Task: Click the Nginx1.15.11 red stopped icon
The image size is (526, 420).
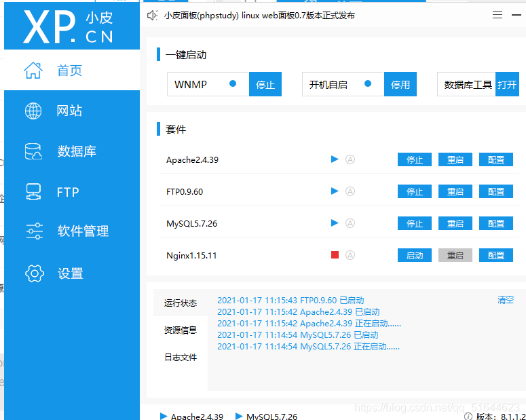Action: pos(335,255)
